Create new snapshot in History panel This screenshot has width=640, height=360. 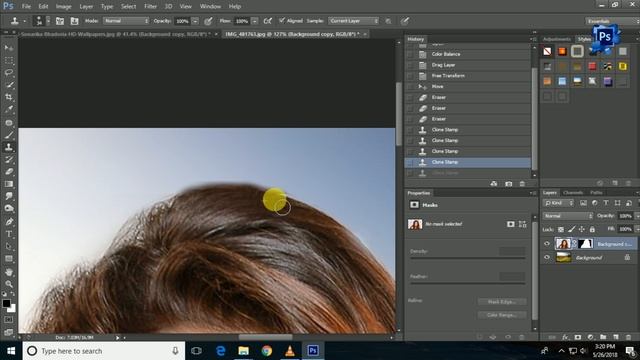point(508,184)
